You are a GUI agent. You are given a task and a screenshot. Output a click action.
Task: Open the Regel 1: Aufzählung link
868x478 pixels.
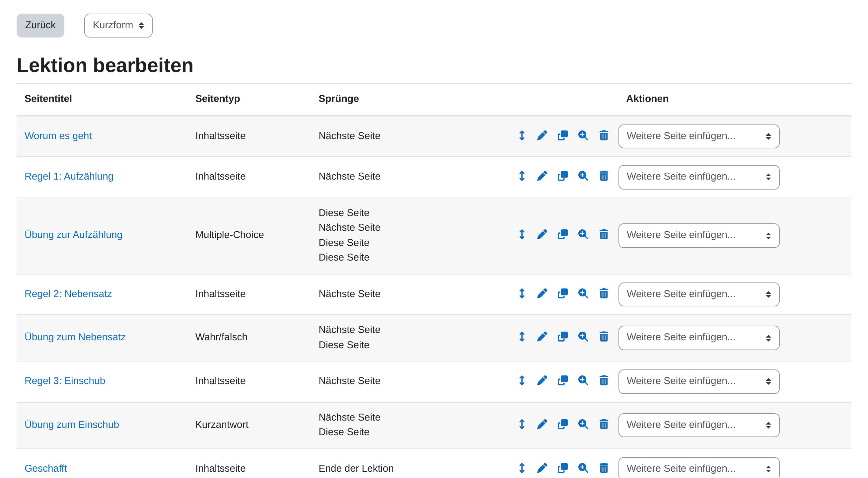[69, 176]
